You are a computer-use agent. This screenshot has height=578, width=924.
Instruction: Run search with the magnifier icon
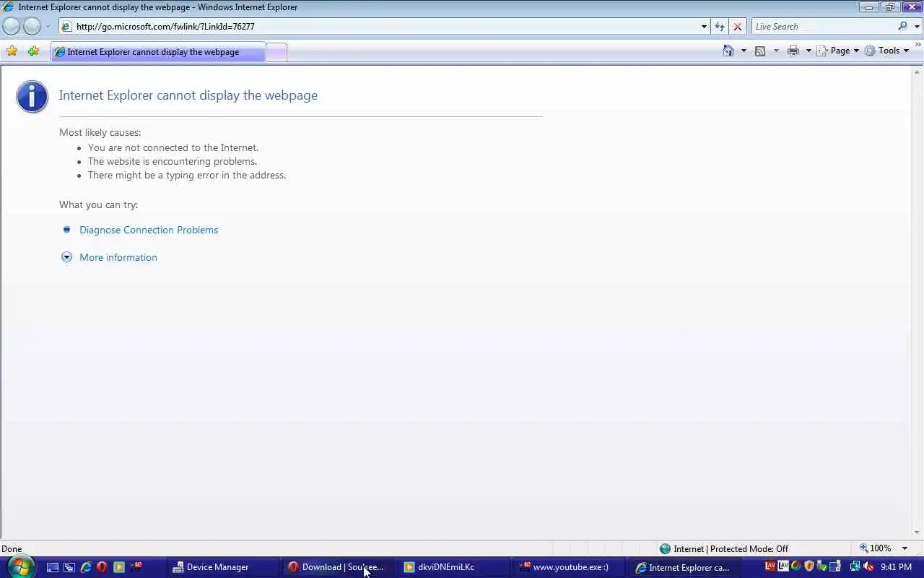coord(902,27)
